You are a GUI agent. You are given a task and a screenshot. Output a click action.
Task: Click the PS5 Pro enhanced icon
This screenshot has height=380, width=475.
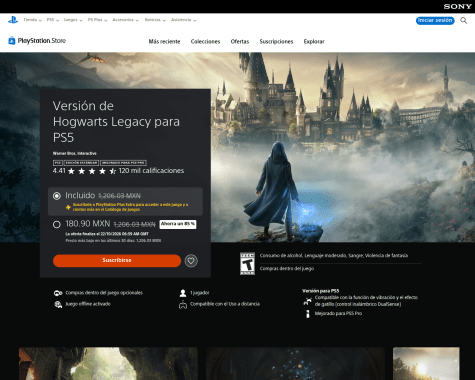click(x=308, y=314)
